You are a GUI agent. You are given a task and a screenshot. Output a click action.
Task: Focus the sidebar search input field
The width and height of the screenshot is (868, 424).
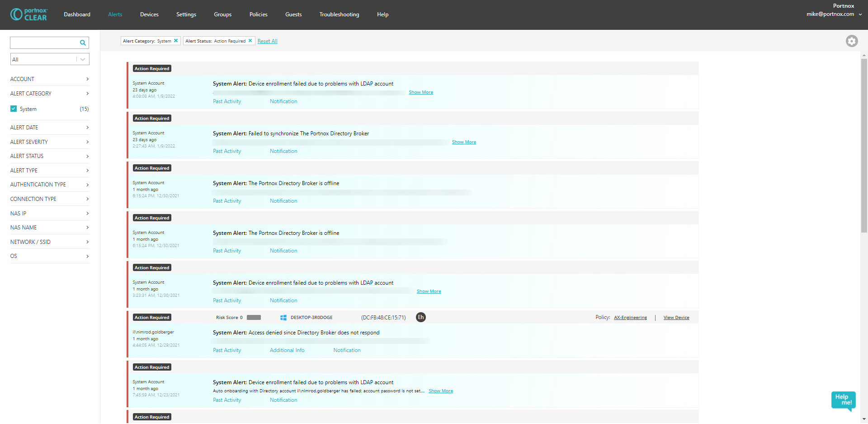(44, 43)
